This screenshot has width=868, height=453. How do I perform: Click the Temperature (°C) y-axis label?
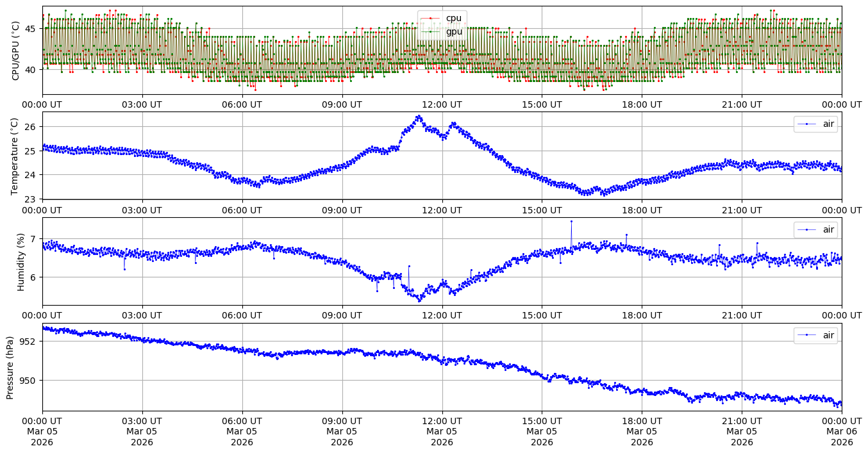pyautogui.click(x=16, y=156)
